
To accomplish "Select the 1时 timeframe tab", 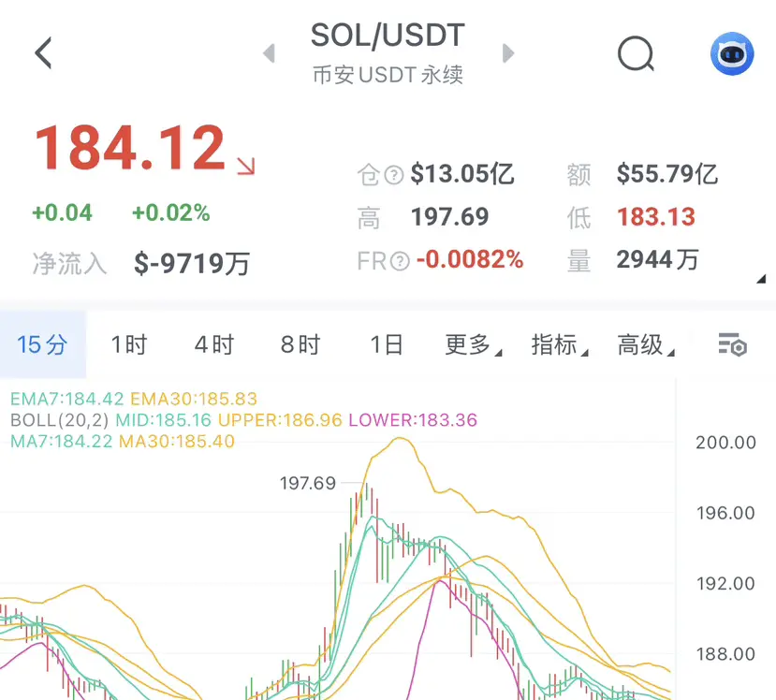I will click(129, 344).
